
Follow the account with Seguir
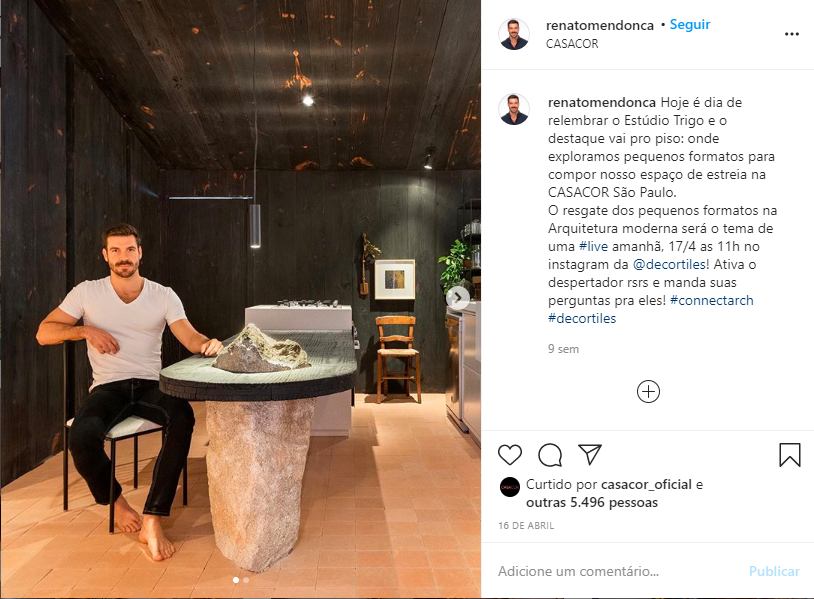click(x=690, y=24)
